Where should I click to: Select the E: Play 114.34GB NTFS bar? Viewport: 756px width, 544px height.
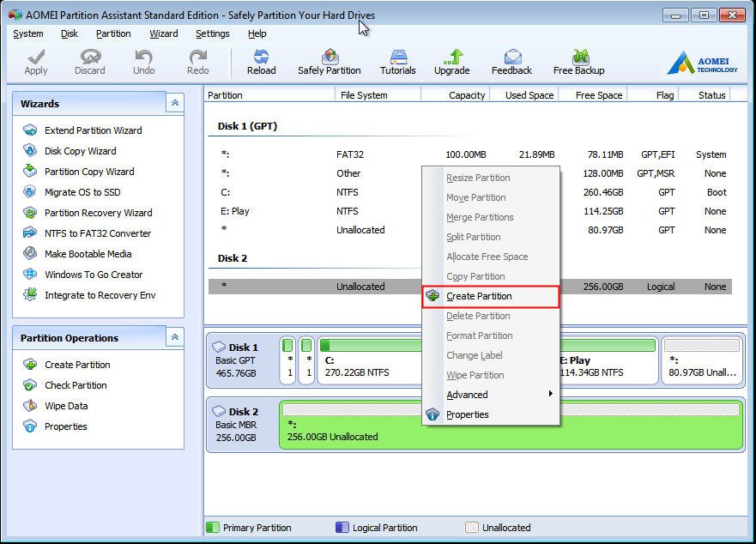click(x=608, y=360)
